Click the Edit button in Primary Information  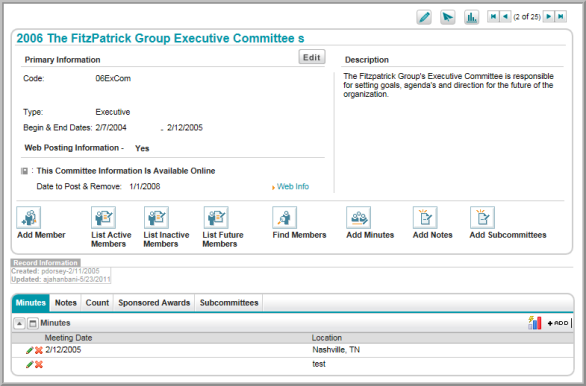[312, 57]
